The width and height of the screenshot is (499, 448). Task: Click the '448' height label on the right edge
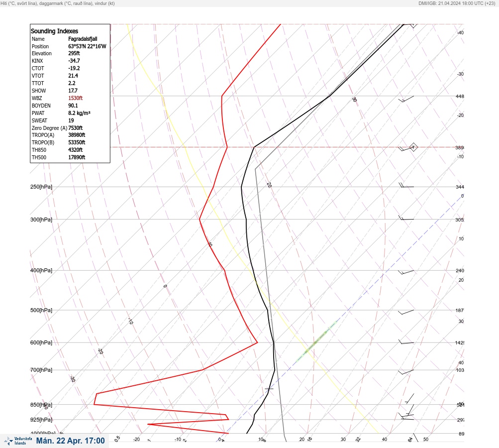(460, 96)
